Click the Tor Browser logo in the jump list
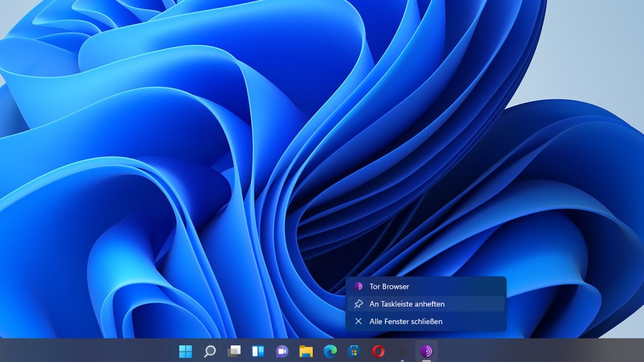 coord(359,286)
